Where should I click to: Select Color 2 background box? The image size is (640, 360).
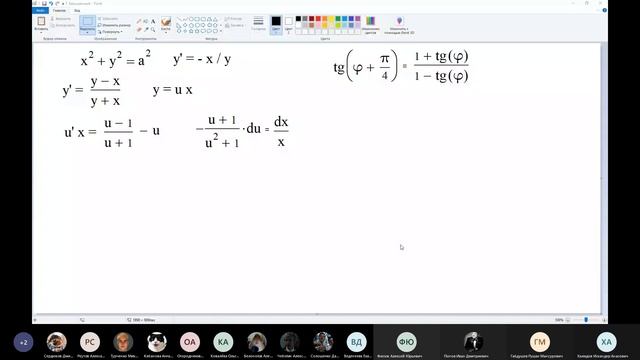[289, 24]
